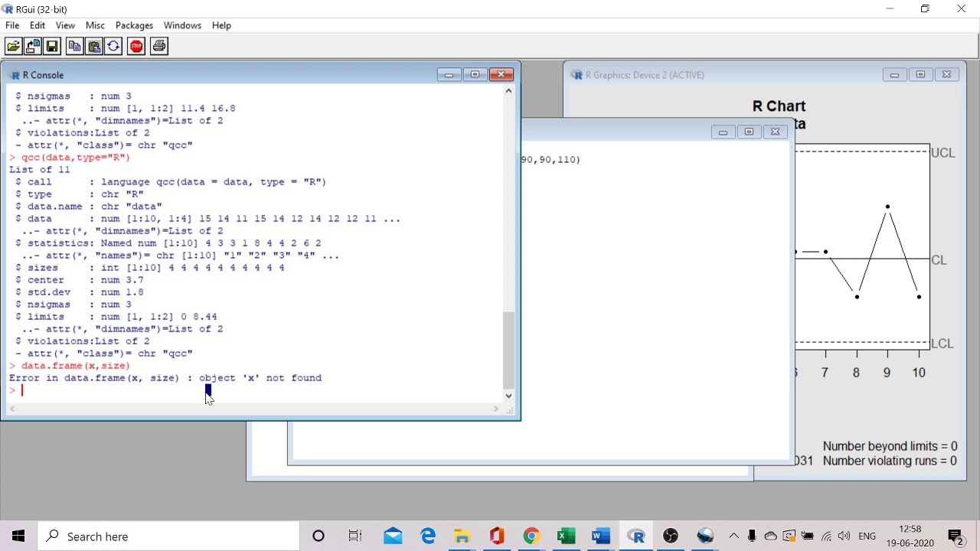The image size is (980, 551).
Task: Open the Help menu
Action: coord(221,25)
